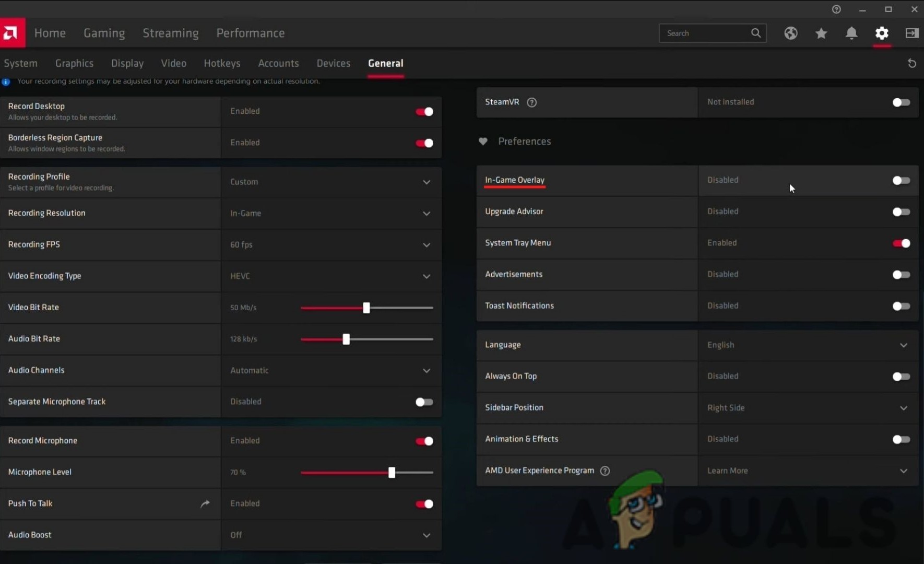Open the notifications bell icon
The width and height of the screenshot is (924, 564).
click(x=851, y=33)
